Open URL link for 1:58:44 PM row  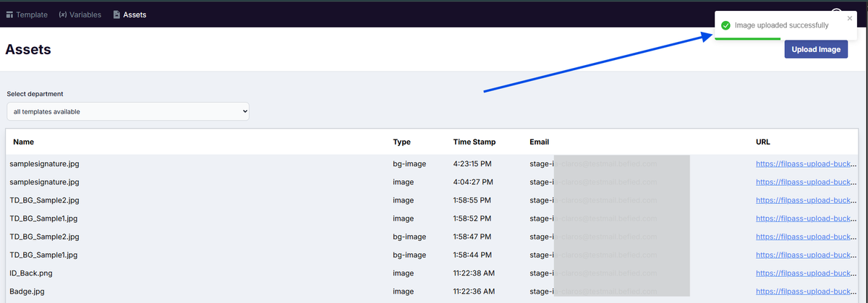pos(807,255)
